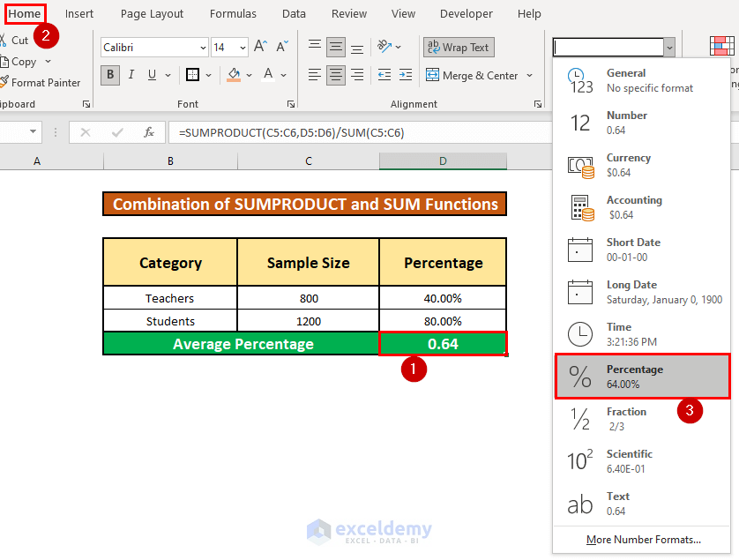Apply the fill color bucket
739x560 pixels.
(234, 74)
